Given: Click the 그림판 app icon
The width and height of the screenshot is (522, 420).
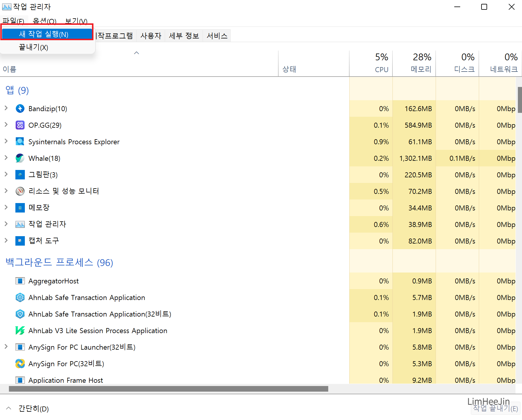Looking at the screenshot, I should [20, 175].
